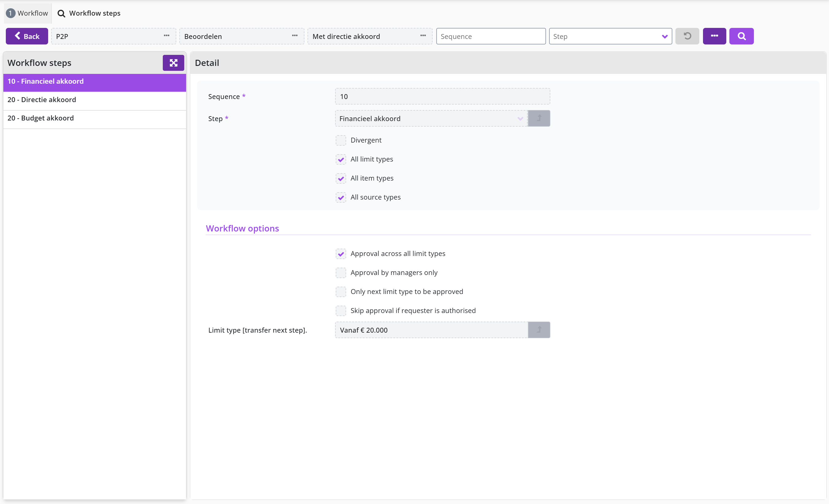Click the Beoordelen filter field
This screenshot has height=504, width=829.
point(242,36)
